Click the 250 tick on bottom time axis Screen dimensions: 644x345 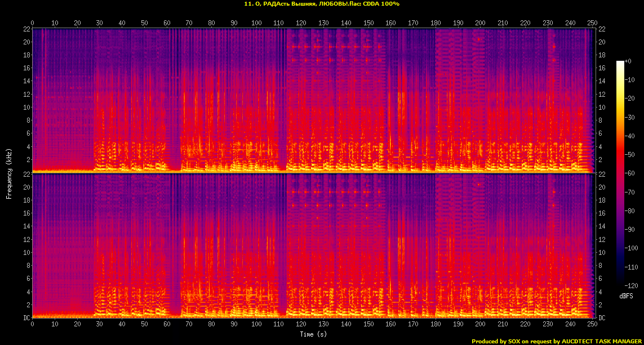(x=592, y=325)
